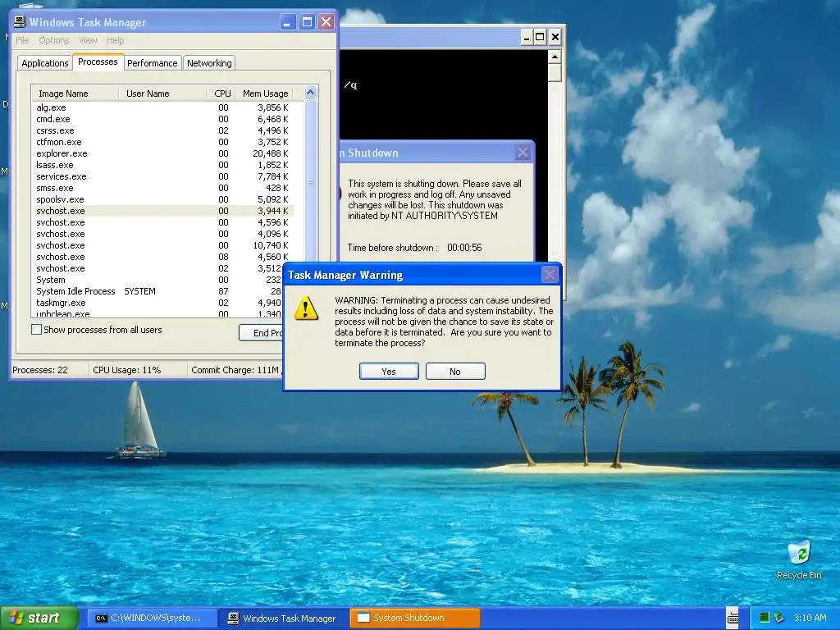Minimize the command prompt window
Screen dimensions: 840x630
click(527, 37)
